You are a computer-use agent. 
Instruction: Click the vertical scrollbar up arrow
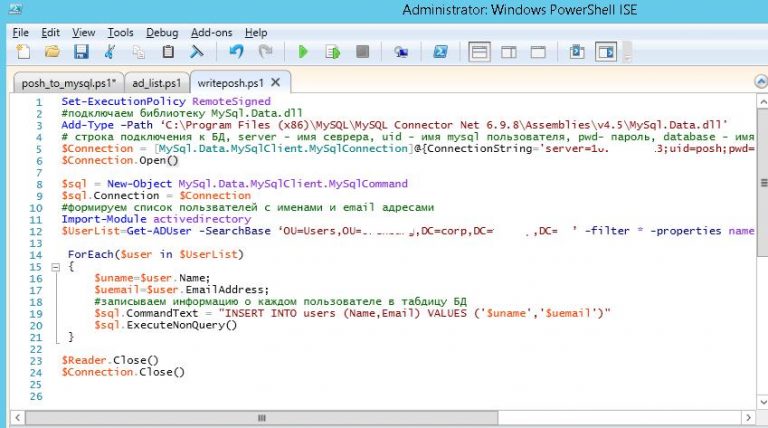[763, 101]
